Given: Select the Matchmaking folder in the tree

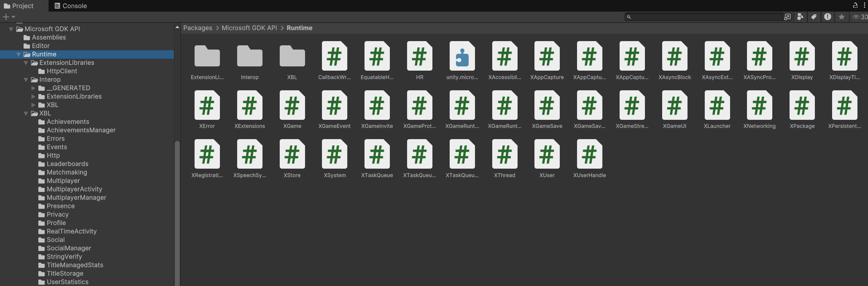Looking at the screenshot, I should 67,172.
